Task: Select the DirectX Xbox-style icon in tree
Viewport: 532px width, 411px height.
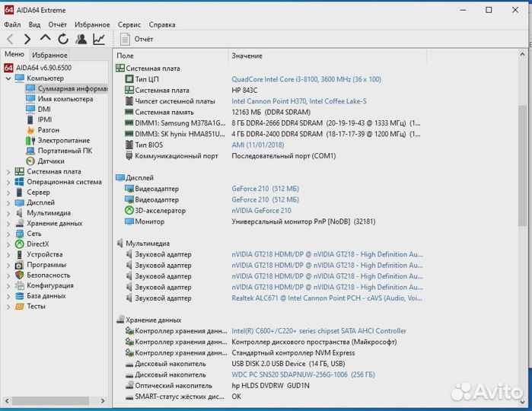Action: click(19, 244)
